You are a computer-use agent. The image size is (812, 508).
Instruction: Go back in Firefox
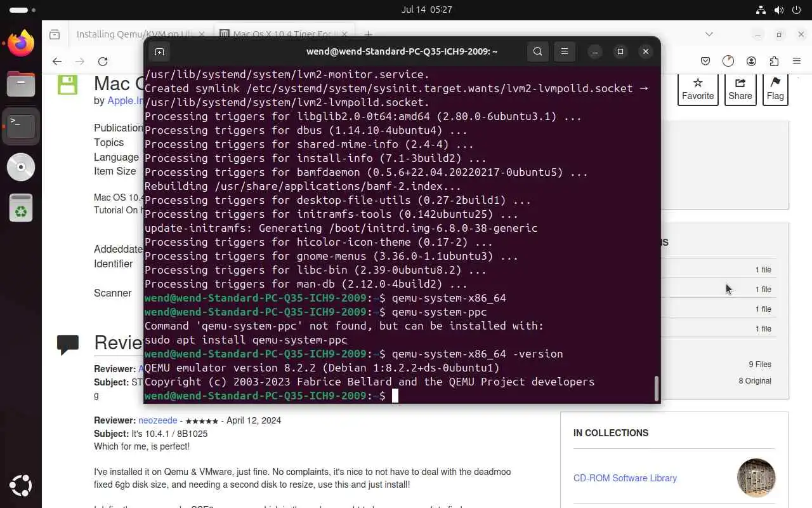pos(57,61)
